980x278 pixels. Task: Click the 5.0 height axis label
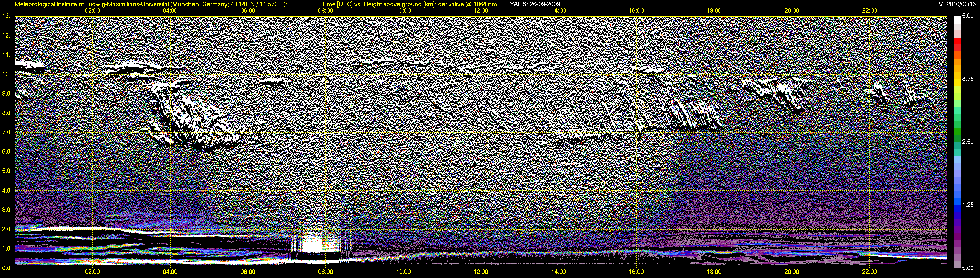coord(6,171)
